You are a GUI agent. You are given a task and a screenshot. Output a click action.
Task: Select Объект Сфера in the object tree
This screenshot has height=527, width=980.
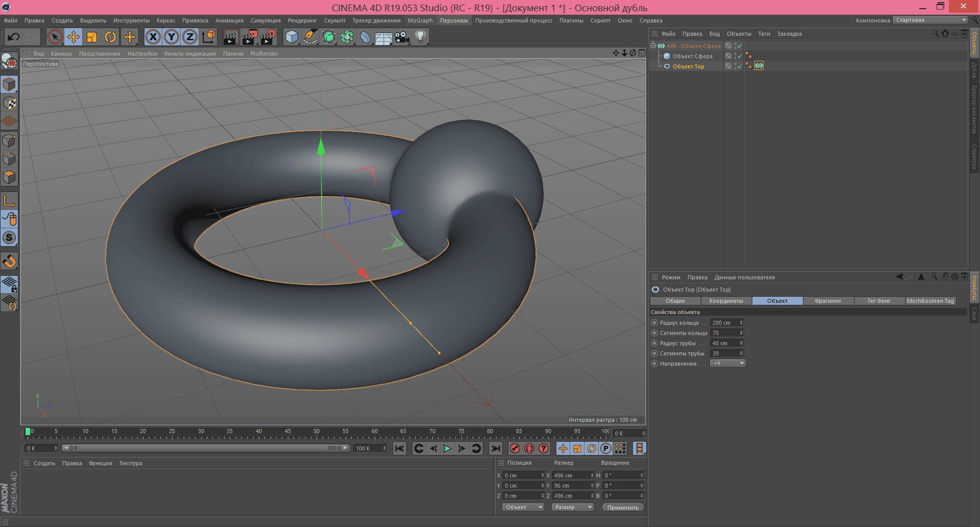[x=692, y=56]
